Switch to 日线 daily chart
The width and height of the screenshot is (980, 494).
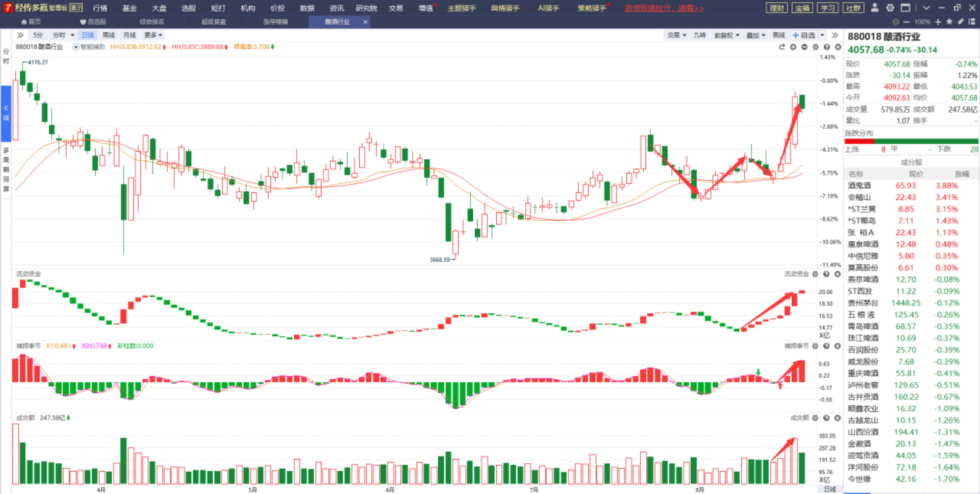pos(88,35)
